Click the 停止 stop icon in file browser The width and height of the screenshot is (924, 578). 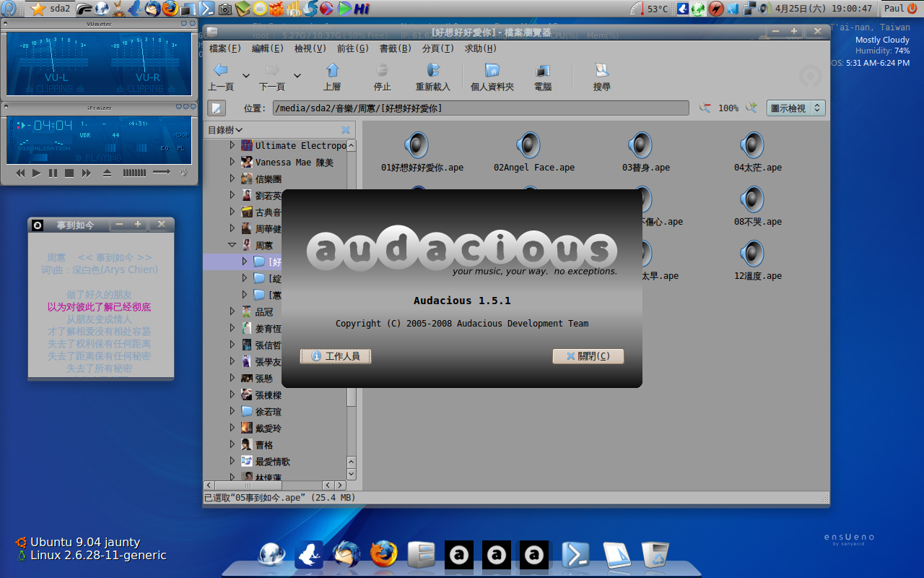pos(383,70)
